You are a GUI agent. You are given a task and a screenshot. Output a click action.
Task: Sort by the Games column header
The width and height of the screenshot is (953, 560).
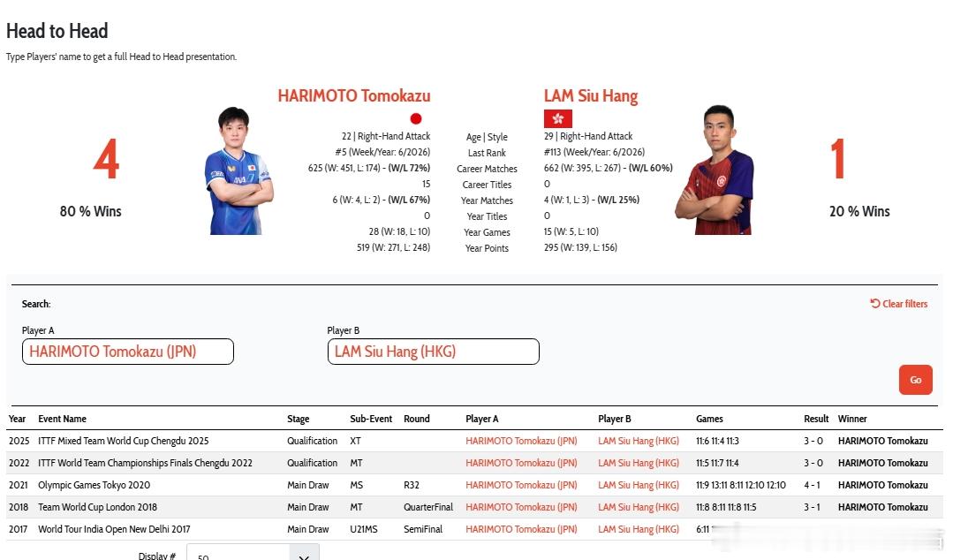tap(709, 419)
